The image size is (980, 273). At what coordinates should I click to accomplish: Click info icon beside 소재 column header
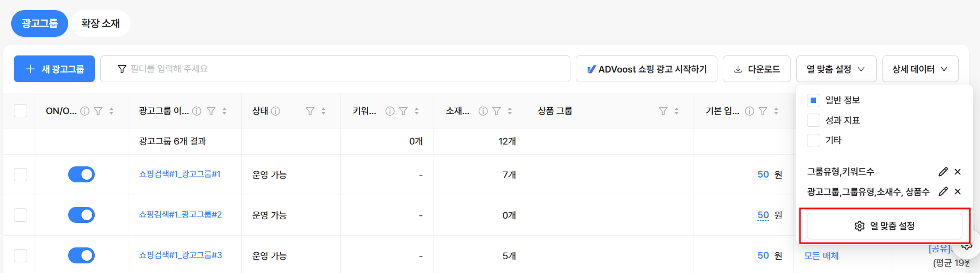click(x=483, y=111)
